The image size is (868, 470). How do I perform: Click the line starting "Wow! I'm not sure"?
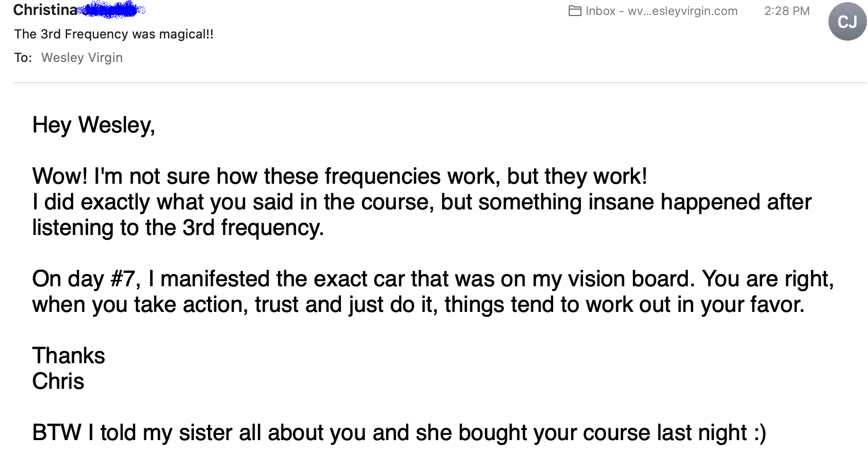pos(339,176)
